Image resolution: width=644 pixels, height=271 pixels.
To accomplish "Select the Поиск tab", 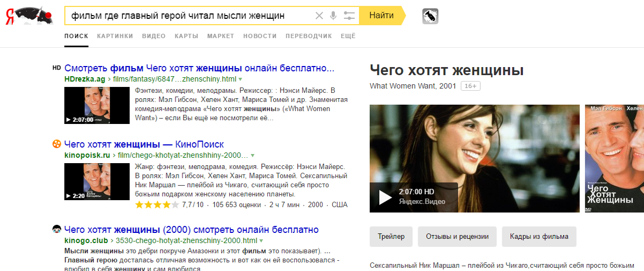I will (x=76, y=36).
